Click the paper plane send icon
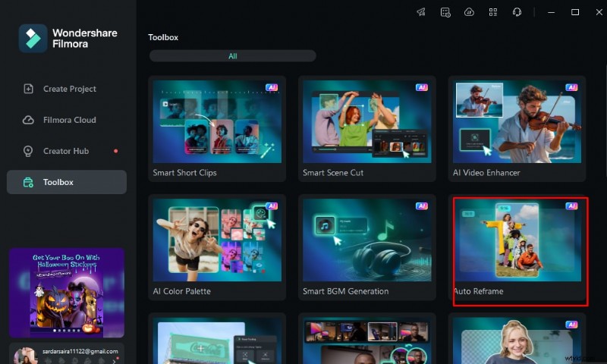Viewport: 607px width, 364px height. coord(421,12)
